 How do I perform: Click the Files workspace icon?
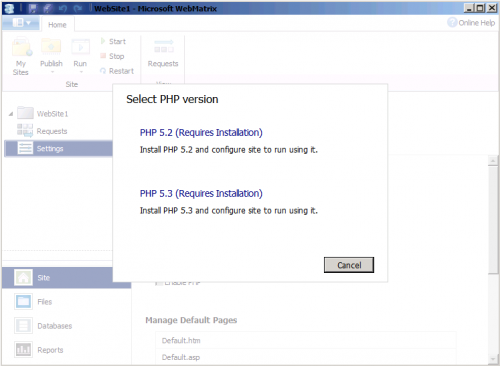pyautogui.click(x=23, y=302)
